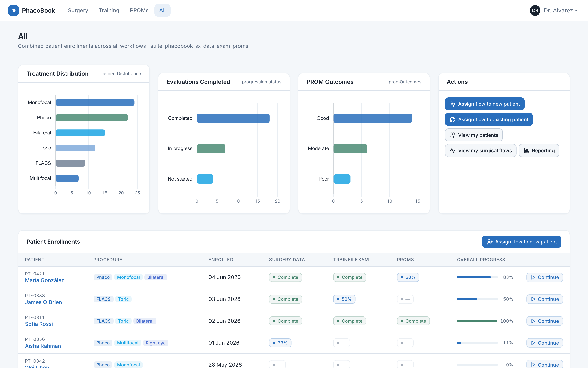The height and width of the screenshot is (368, 588).
Task: Click James O'Brien's 50% overall progress bar
Action: [x=477, y=299]
